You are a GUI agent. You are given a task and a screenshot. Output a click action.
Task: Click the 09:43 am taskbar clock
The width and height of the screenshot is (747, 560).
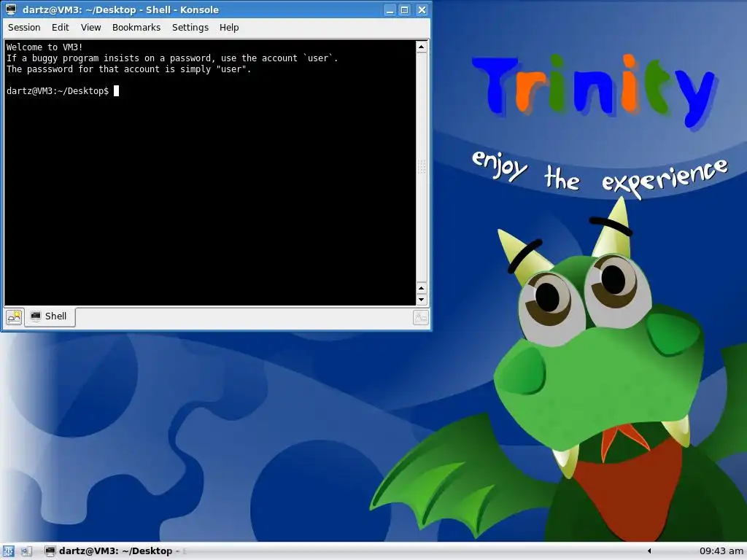point(721,551)
